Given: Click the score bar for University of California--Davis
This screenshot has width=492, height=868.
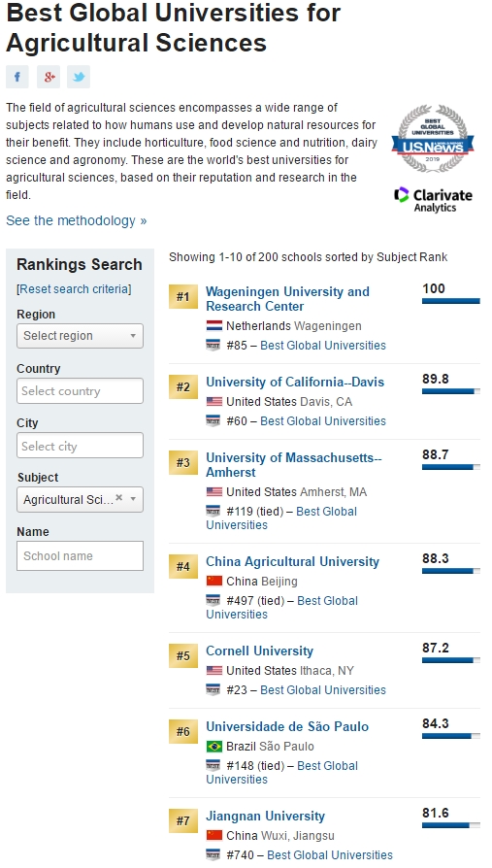Looking at the screenshot, I should (x=450, y=391).
